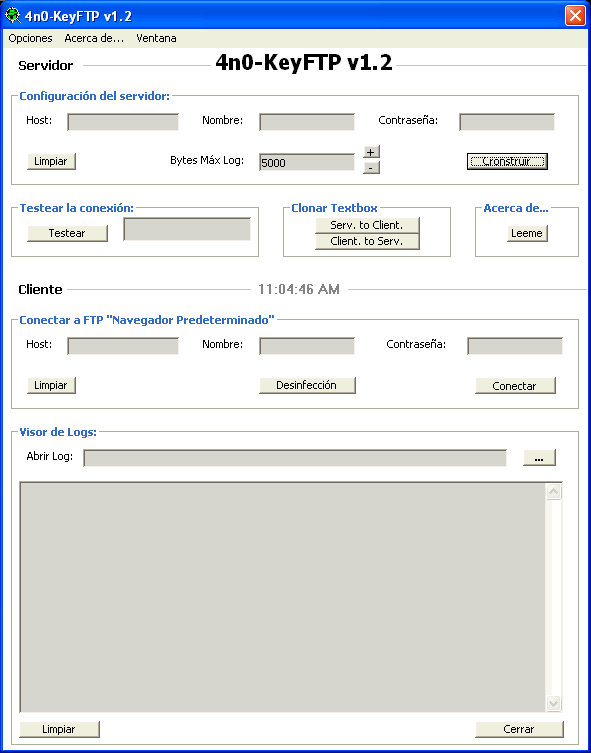Screen dimensions: 591x753
Task: Click Cerrar button below log viewer
Action: tap(519, 729)
